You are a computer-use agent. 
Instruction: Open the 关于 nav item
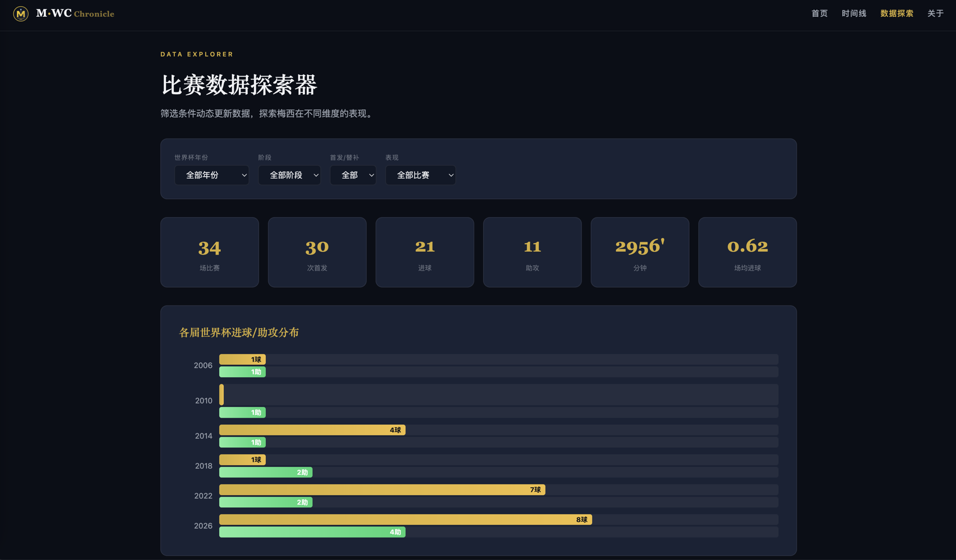[935, 13]
